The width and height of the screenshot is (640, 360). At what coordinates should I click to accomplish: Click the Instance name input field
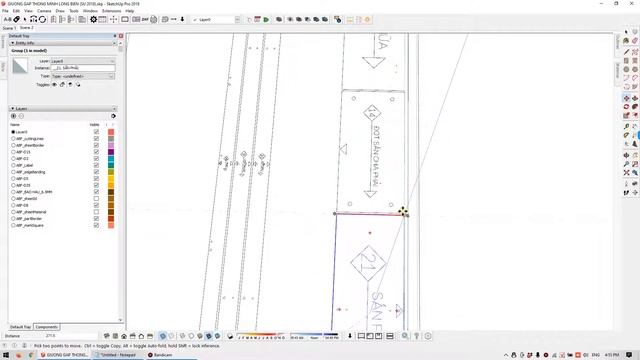pyautogui.click(x=83, y=68)
